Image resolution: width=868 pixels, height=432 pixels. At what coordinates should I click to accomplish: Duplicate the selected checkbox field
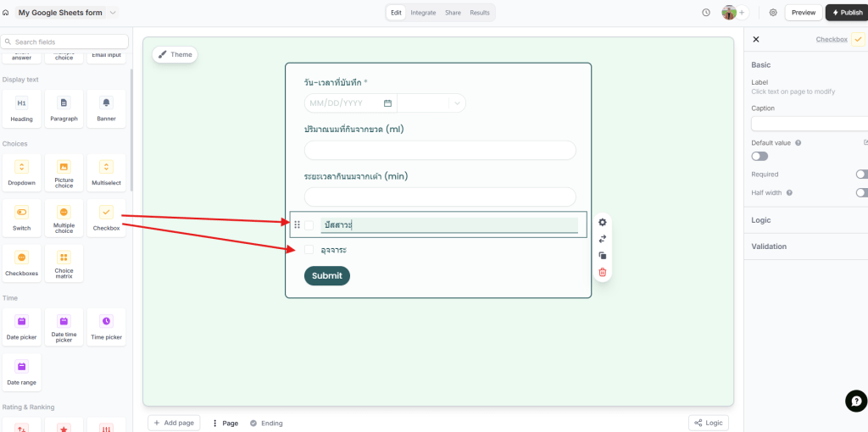tap(603, 255)
